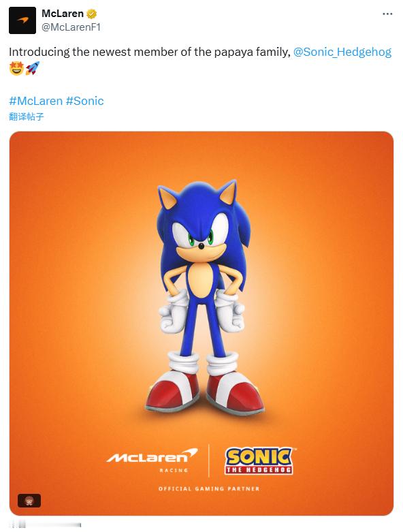Image resolution: width=403 pixels, height=532 pixels.
Task: Click the star-struck emoji
Action: click(16, 68)
